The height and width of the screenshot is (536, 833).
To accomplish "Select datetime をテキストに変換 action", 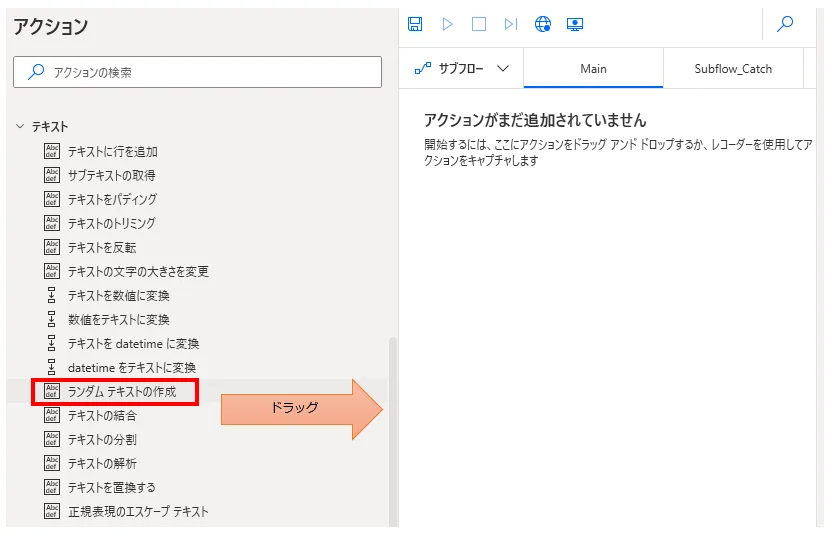I will (x=131, y=368).
